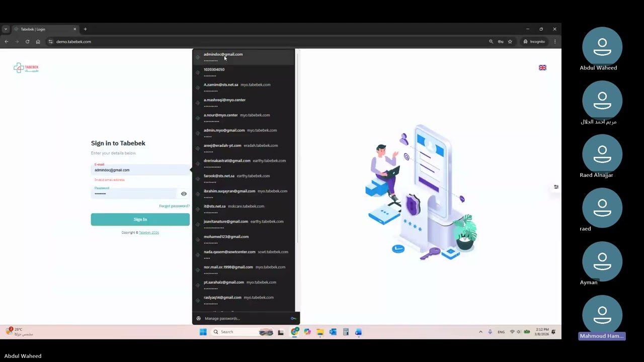Image resolution: width=644 pixels, height=362 pixels.
Task: Click the taskbar Search box
Action: pyautogui.click(x=243, y=332)
